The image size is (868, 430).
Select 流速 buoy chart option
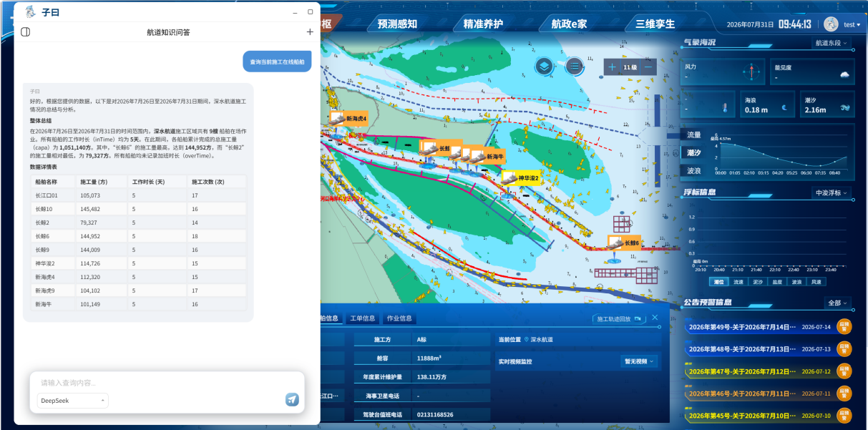(x=738, y=282)
